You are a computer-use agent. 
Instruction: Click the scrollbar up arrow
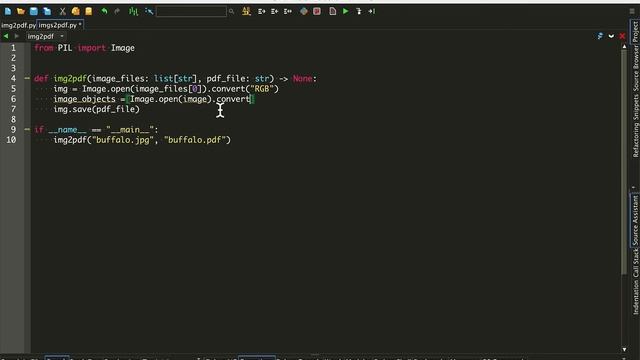(x=624, y=47)
